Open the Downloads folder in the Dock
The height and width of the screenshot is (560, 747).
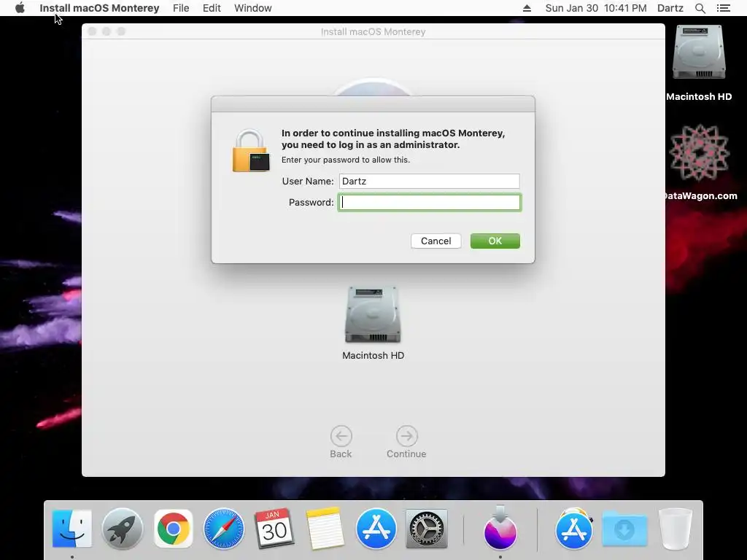pyautogui.click(x=624, y=529)
